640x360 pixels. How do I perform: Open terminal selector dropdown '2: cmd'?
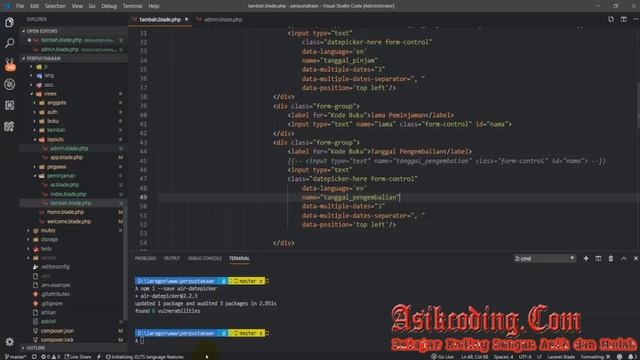pos(544,258)
